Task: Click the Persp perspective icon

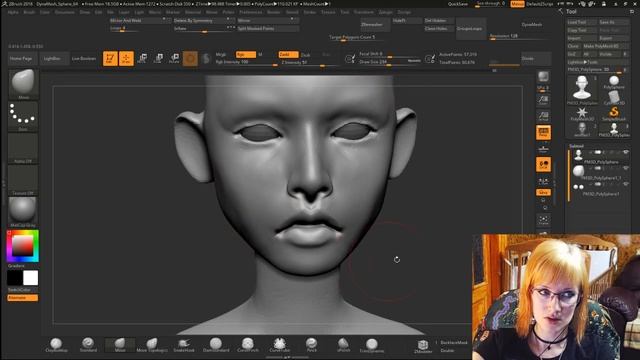Action: point(543,132)
